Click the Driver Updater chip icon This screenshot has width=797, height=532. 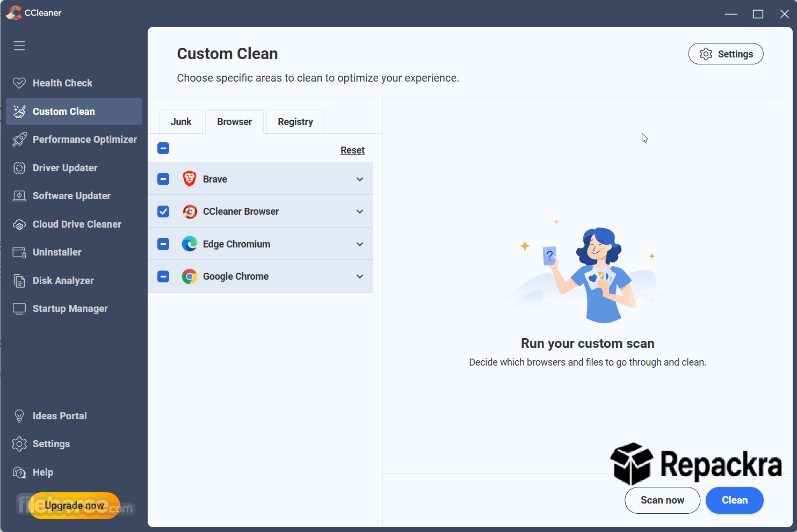pyautogui.click(x=19, y=168)
